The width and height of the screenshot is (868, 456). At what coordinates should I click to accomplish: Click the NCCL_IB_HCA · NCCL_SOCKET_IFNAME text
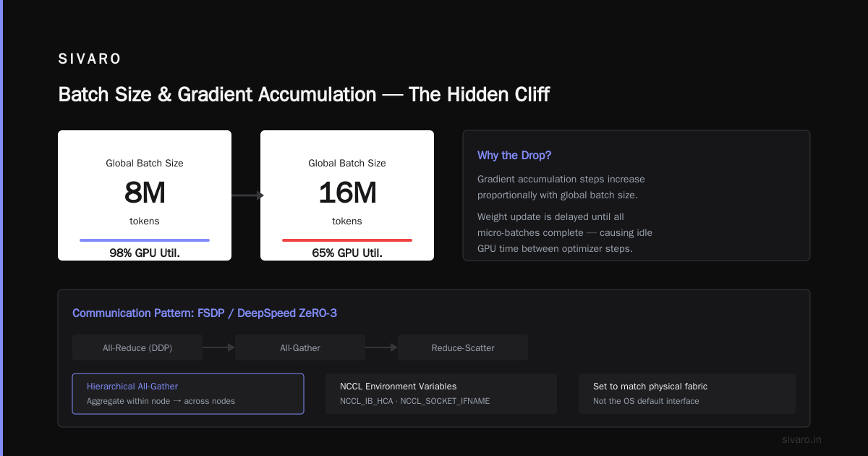point(414,401)
